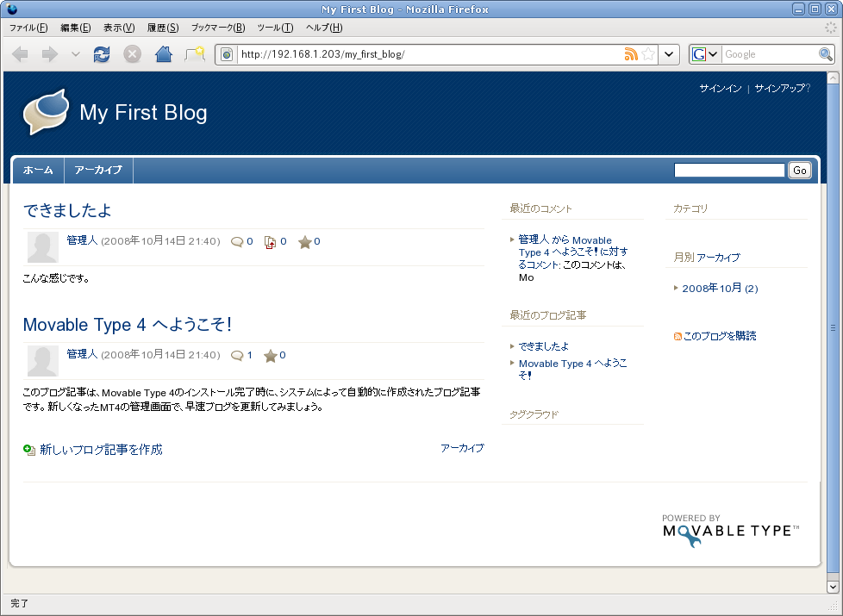Click the Go search button
This screenshot has height=616, width=843.
[799, 171]
